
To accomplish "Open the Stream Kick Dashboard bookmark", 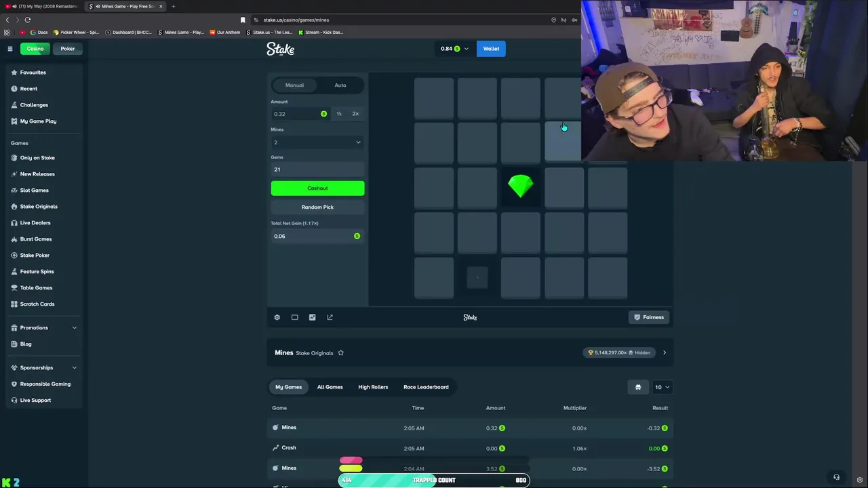I will [321, 33].
